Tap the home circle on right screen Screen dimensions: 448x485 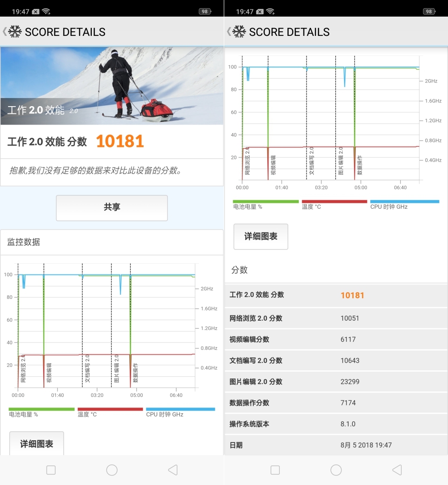click(336, 470)
